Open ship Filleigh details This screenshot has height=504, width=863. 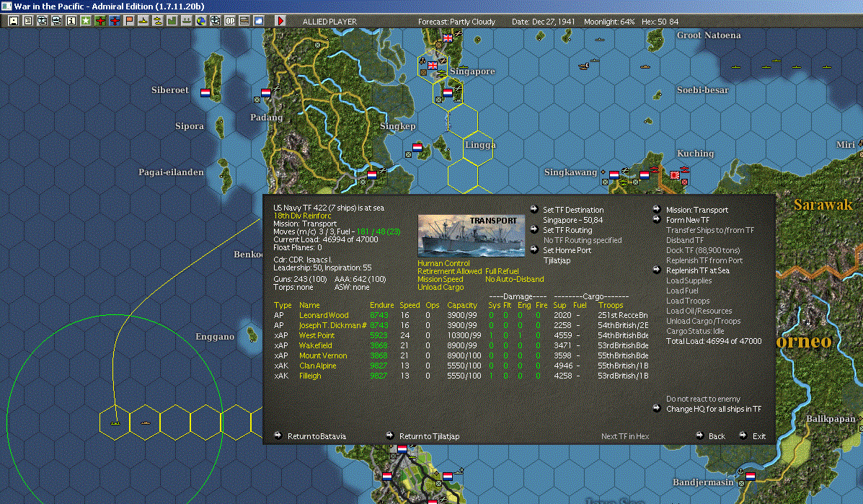(310, 376)
